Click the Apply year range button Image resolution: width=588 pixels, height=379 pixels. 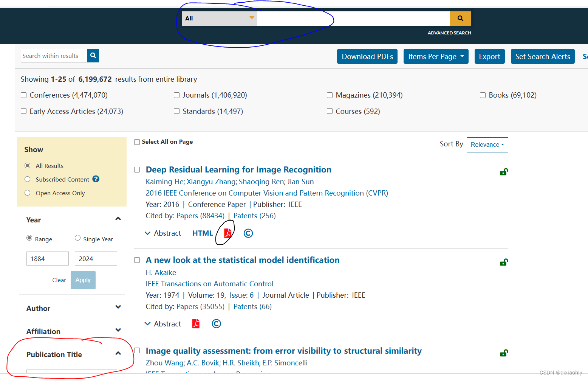(83, 280)
